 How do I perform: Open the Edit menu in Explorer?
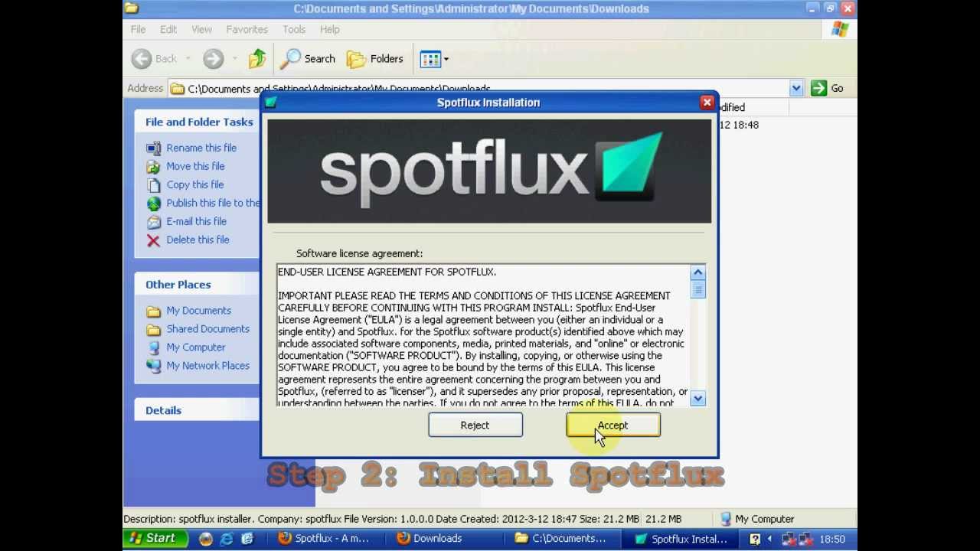168,29
